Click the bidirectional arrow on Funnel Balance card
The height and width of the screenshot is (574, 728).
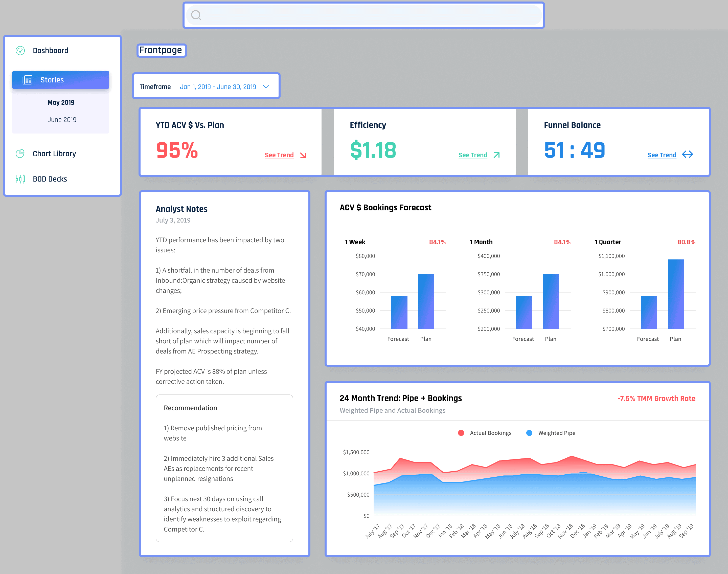[688, 154]
